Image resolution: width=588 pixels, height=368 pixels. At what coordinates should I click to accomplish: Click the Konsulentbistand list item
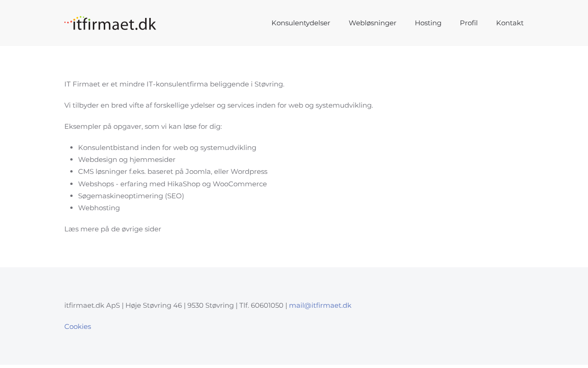point(167,148)
